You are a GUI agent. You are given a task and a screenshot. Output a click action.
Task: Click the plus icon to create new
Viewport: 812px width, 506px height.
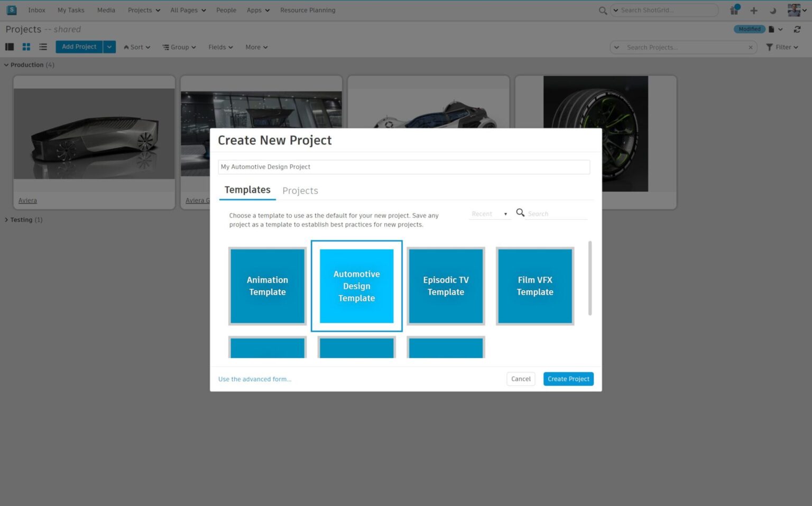tap(754, 10)
